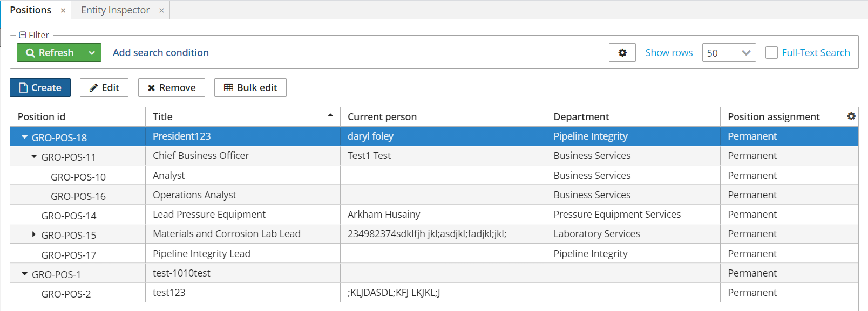This screenshot has height=311, width=868.
Task: Switch to the Entity Inspector tab
Action: 115,10
